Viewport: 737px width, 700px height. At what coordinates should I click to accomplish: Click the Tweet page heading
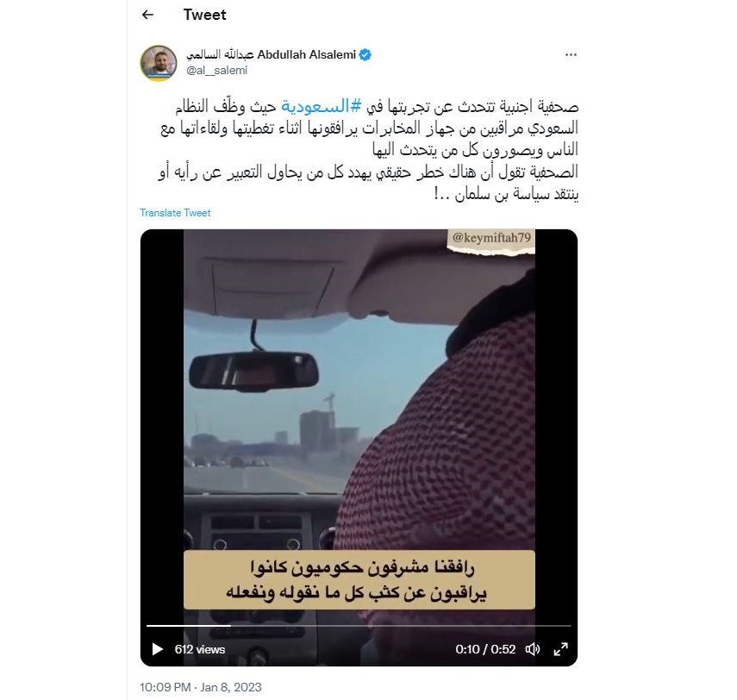pyautogui.click(x=204, y=15)
